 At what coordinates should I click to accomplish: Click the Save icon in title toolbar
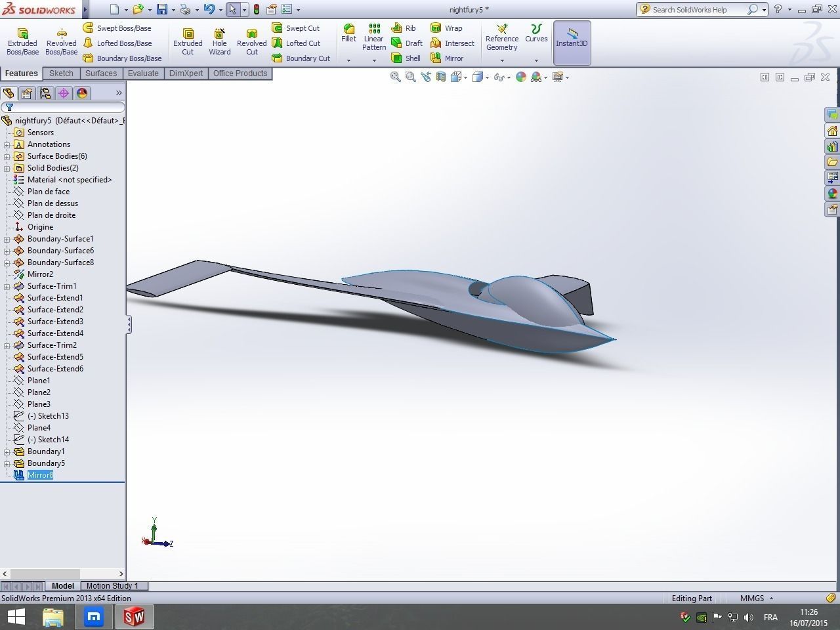pyautogui.click(x=161, y=9)
